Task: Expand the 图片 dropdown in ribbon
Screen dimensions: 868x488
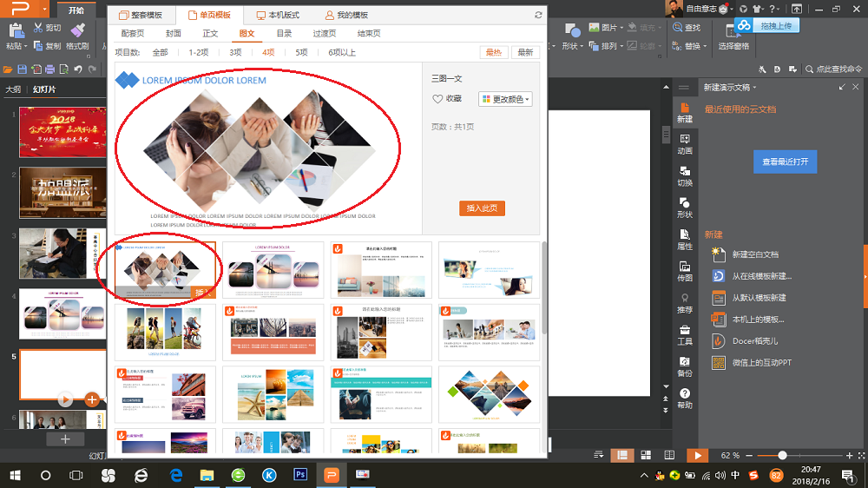Action: (x=621, y=28)
